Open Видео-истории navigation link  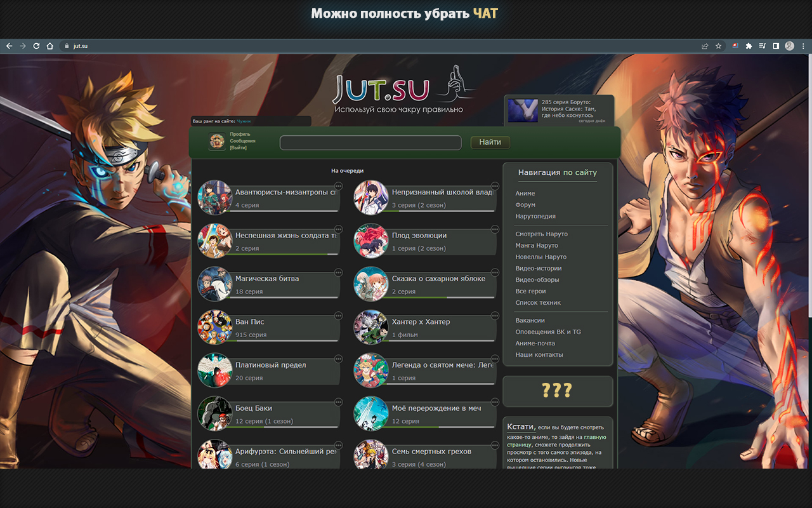coord(539,268)
